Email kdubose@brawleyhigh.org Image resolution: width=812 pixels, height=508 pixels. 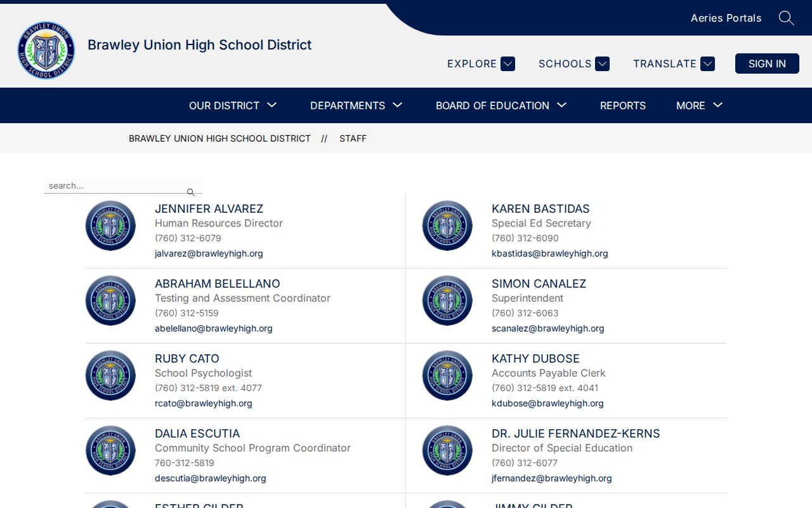pyautogui.click(x=547, y=403)
